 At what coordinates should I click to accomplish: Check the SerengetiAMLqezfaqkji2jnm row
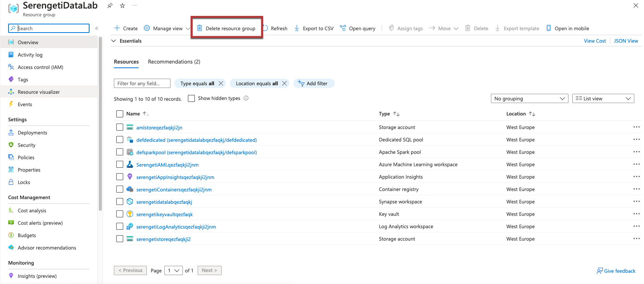pyautogui.click(x=120, y=164)
